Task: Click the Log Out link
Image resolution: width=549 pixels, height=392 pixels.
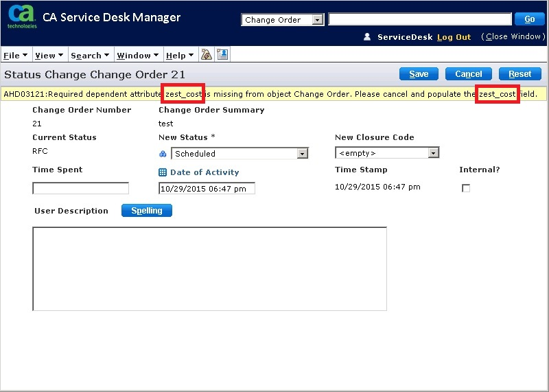Action: pyautogui.click(x=454, y=37)
